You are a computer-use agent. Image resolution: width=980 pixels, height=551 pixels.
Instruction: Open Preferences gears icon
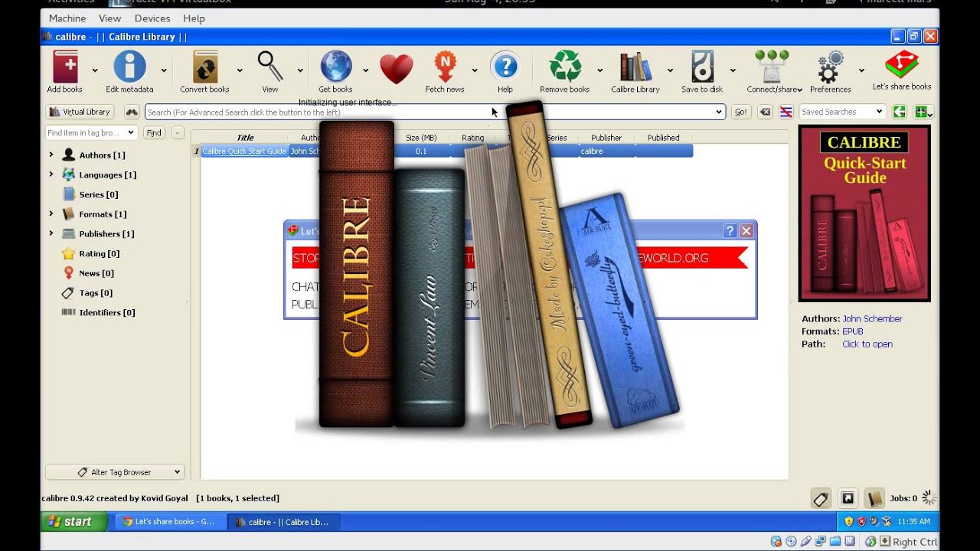(830, 67)
